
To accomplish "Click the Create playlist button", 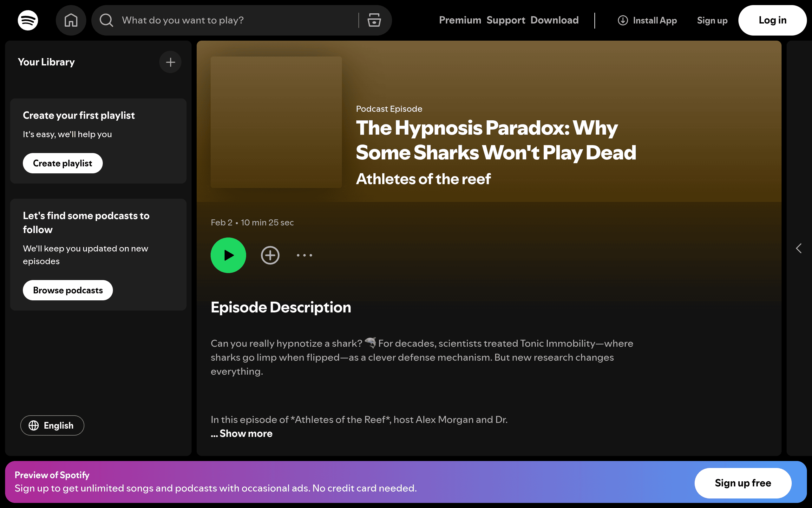I will 63,163.
